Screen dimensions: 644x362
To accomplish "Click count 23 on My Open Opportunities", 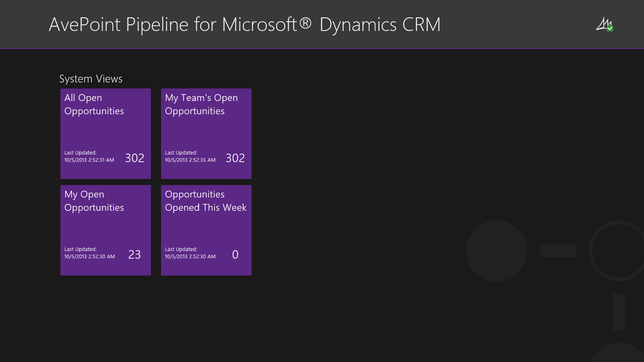I will click(134, 255).
